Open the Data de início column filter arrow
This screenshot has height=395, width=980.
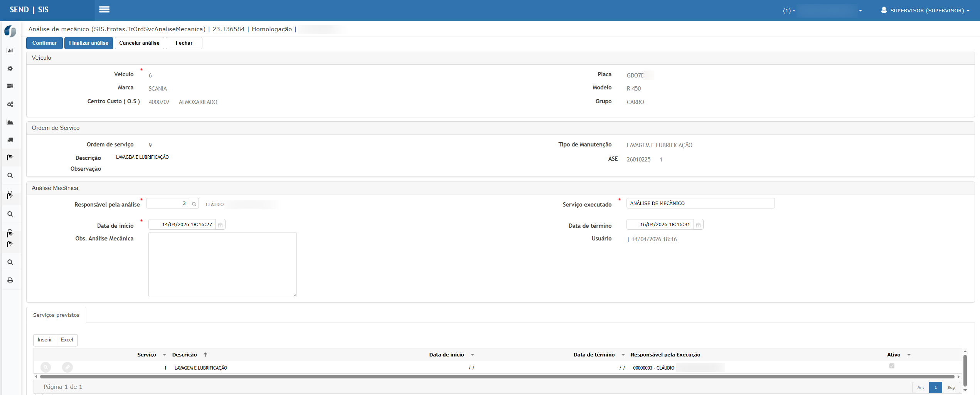(x=472, y=355)
